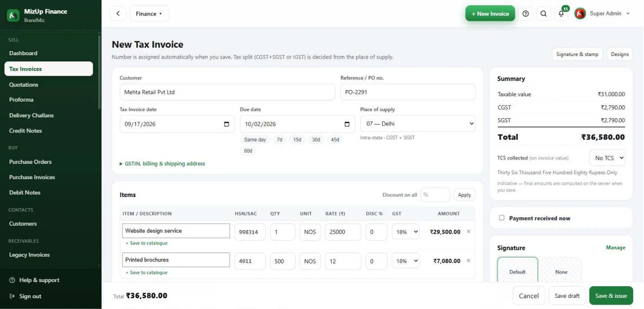
Task: Set due date to 15d
Action: [297, 140]
